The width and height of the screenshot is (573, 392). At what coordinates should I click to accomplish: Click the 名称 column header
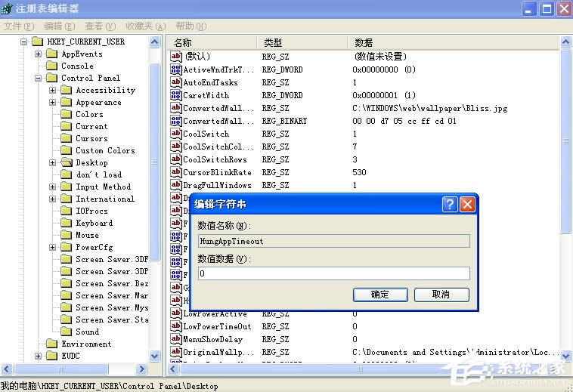pyautogui.click(x=212, y=42)
